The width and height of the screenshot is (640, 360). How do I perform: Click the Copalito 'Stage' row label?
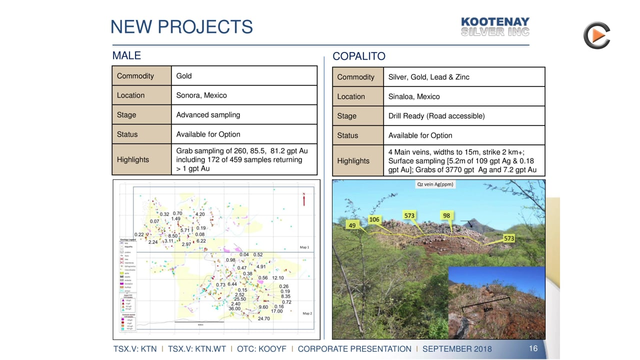point(358,116)
